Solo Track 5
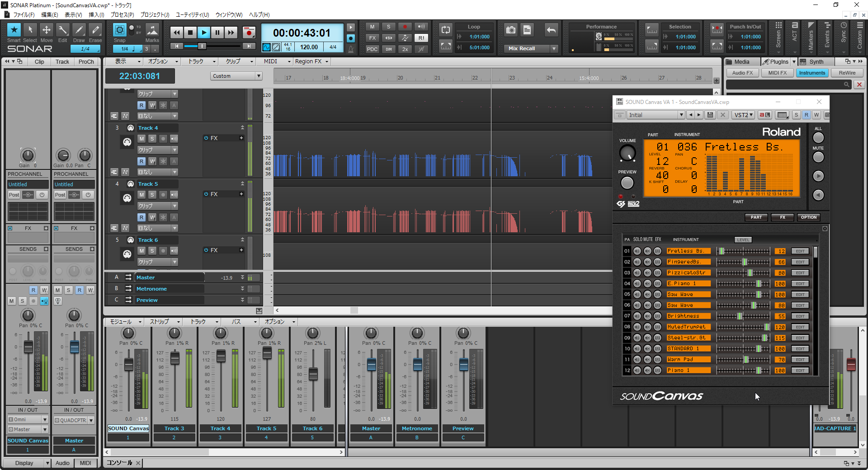 point(152,195)
